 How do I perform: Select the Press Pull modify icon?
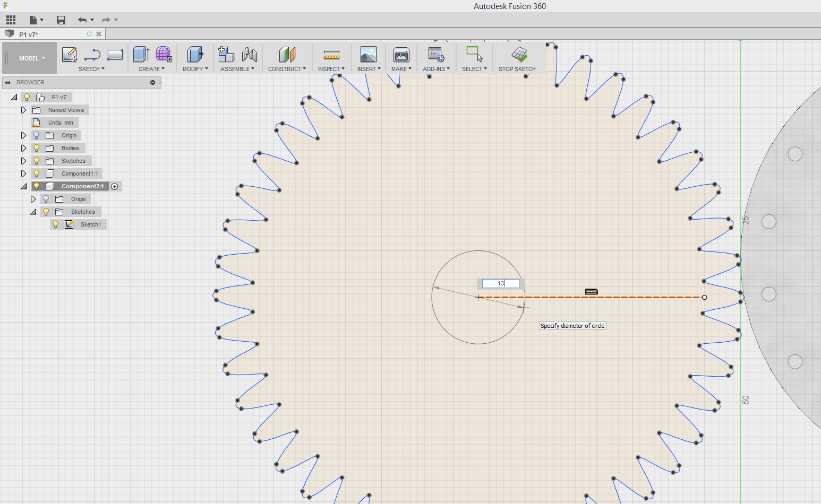click(x=195, y=54)
